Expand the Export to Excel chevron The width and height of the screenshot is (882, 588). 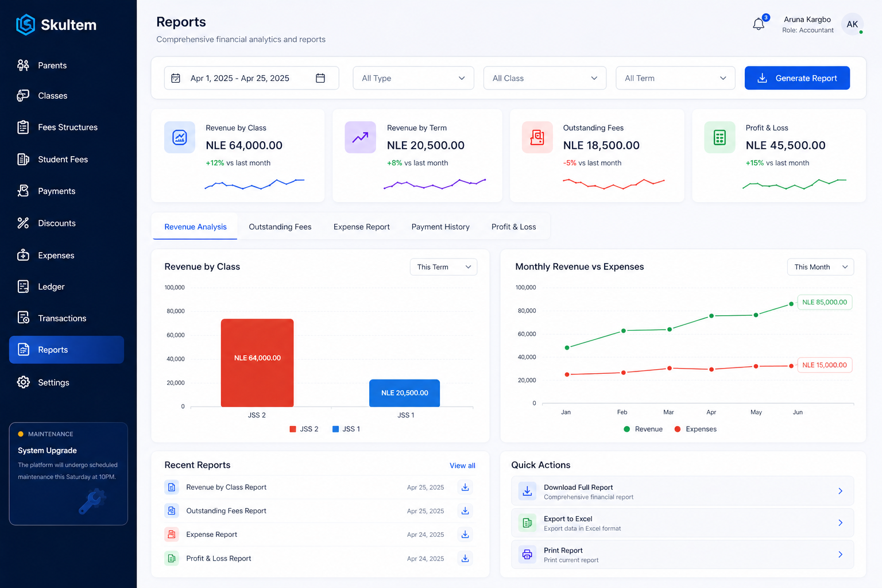click(840, 523)
